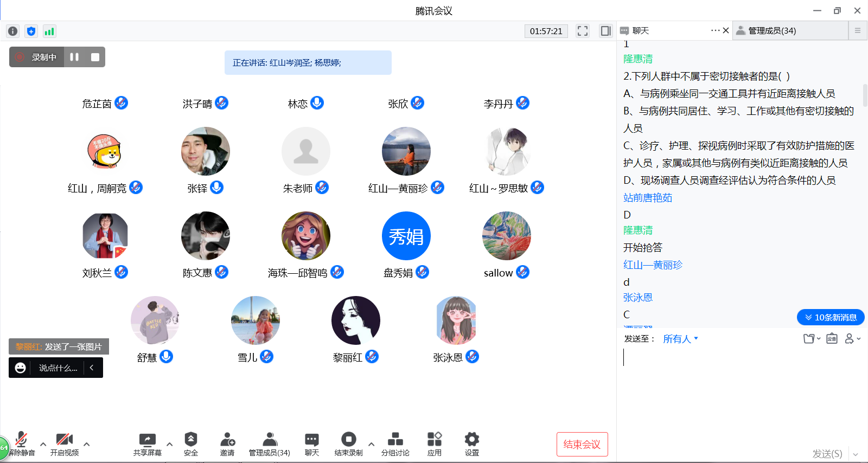Open the 所有人 recipient dropdown
The height and width of the screenshot is (463, 868).
pyautogui.click(x=680, y=339)
